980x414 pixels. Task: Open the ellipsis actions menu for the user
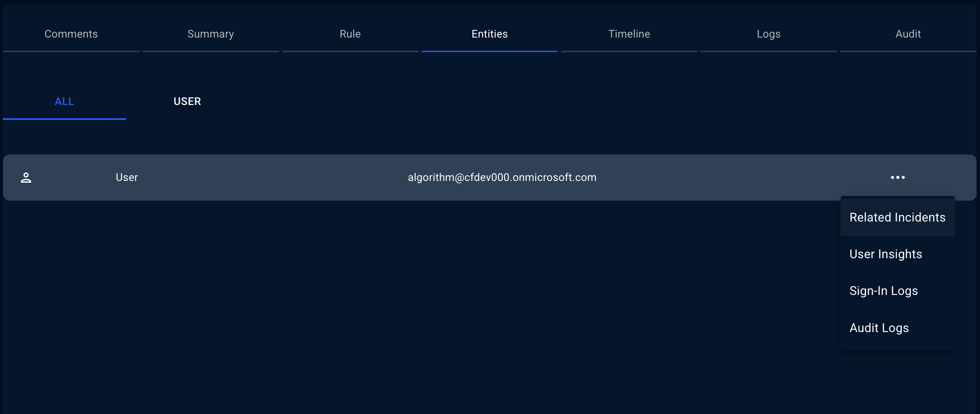click(x=898, y=177)
